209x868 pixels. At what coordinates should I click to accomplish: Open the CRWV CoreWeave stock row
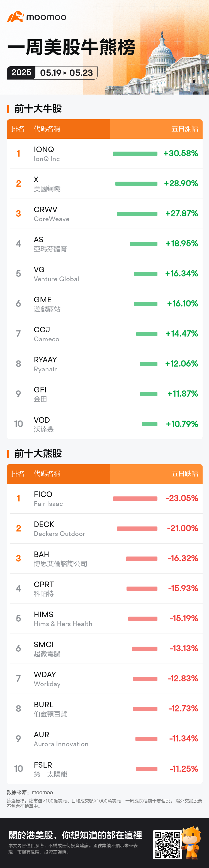pyautogui.click(x=105, y=214)
